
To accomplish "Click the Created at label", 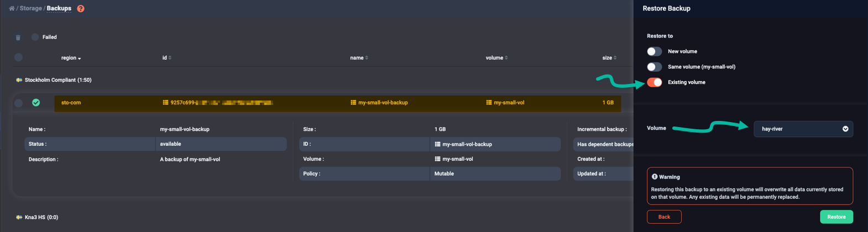I will 591,159.
